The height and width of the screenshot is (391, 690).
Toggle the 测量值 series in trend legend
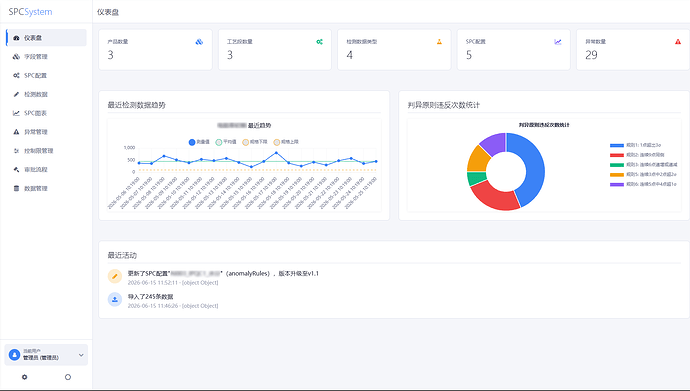coord(199,142)
